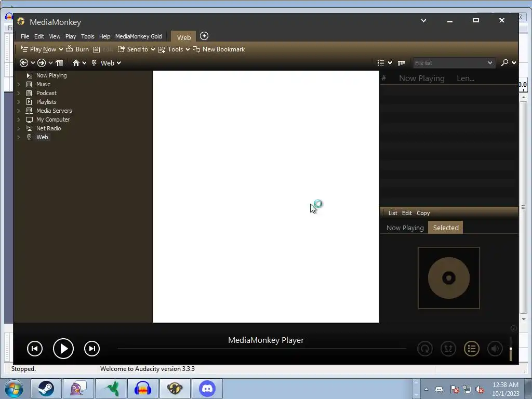Viewport: 532px width, 399px height.
Task: Expand the Media Servers node
Action: click(19, 111)
